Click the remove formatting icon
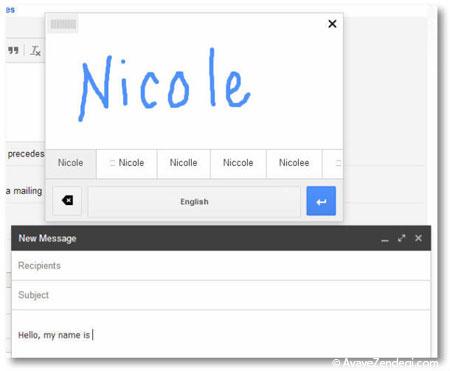450x371 pixels. [35, 51]
